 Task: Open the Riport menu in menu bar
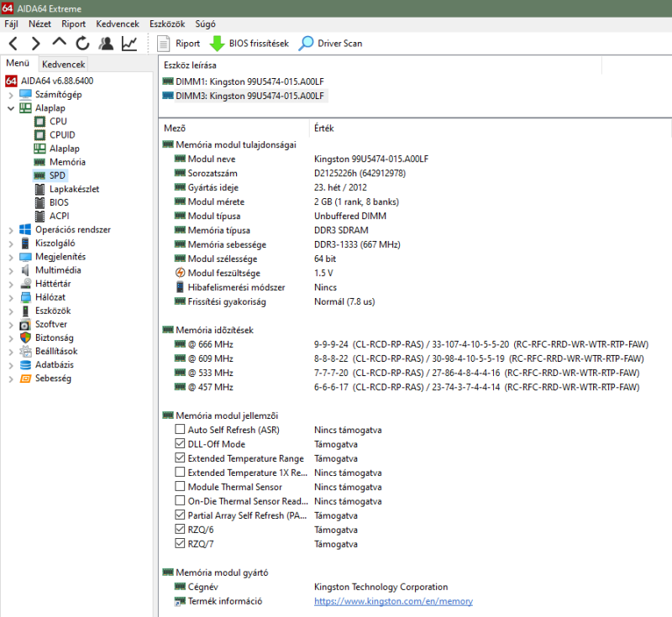(73, 24)
